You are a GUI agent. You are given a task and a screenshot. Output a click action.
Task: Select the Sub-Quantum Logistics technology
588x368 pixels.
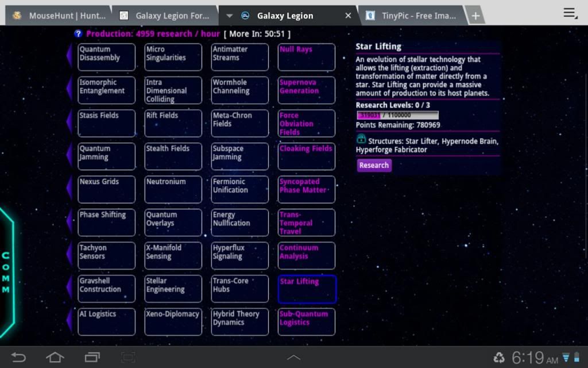pos(306,321)
